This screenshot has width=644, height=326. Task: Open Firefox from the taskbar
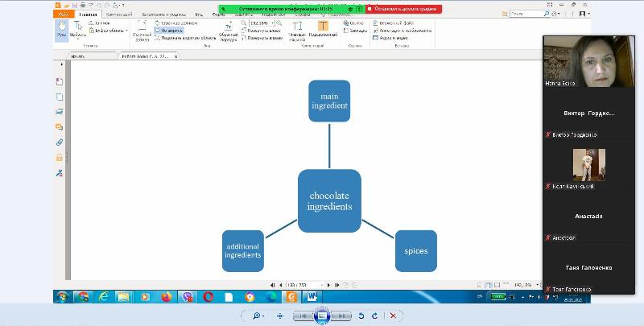click(x=167, y=296)
